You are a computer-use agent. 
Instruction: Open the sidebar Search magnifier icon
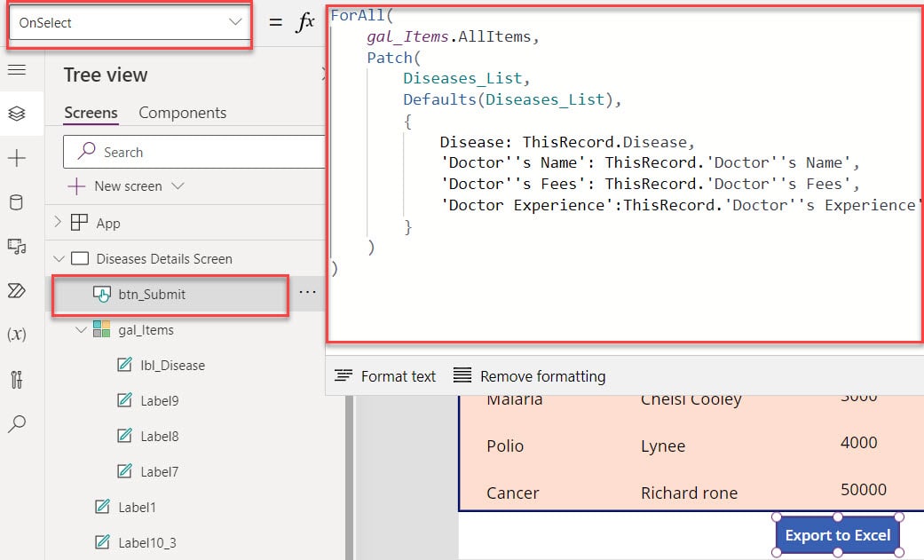click(17, 423)
